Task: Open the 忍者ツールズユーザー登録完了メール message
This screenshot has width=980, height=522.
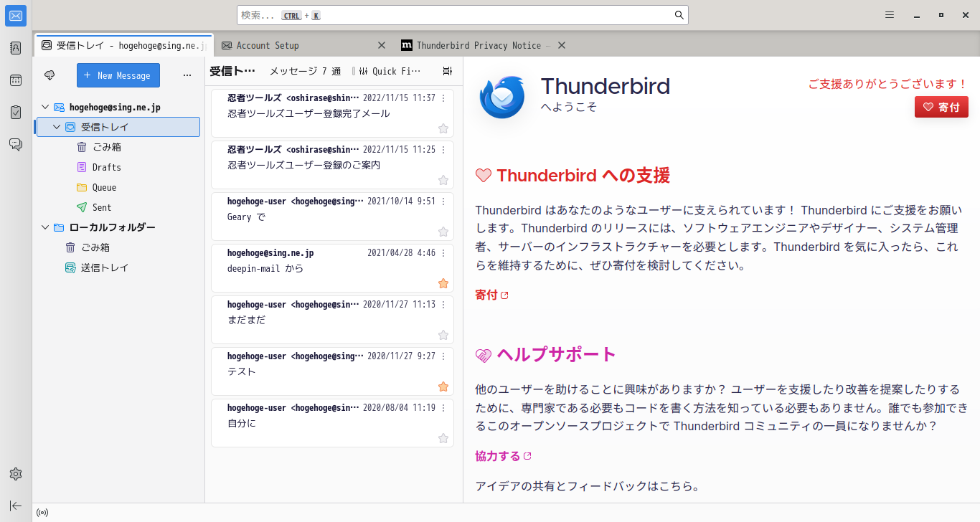Action: pyautogui.click(x=332, y=113)
